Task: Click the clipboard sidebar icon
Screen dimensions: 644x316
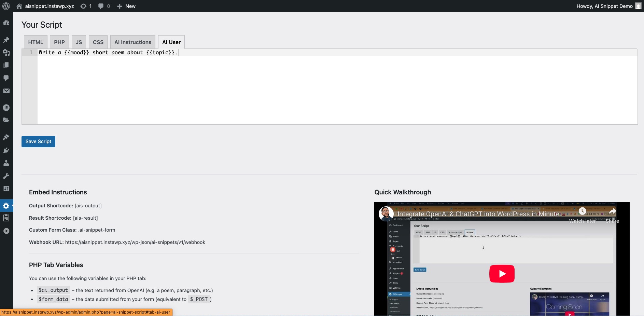Action: pyautogui.click(x=6, y=218)
